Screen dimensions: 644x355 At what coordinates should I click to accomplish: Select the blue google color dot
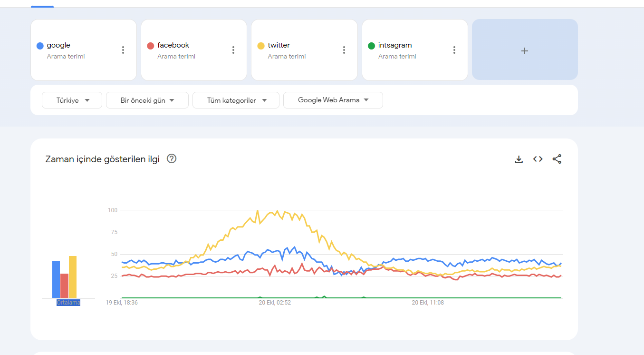pyautogui.click(x=40, y=46)
